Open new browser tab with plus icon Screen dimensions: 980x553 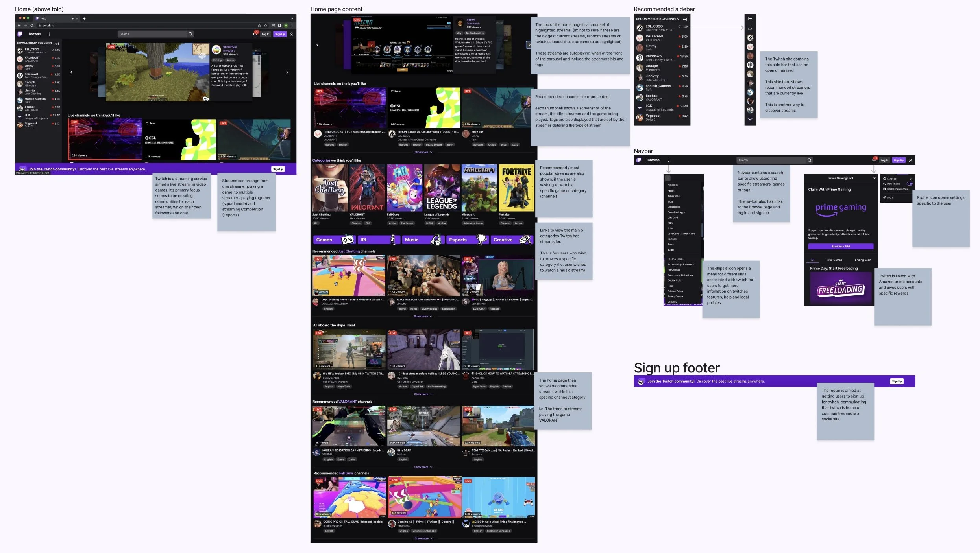(84, 18)
